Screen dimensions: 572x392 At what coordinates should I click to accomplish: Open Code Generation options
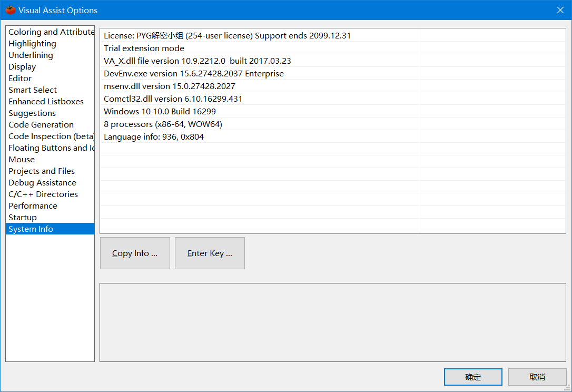coord(51,125)
